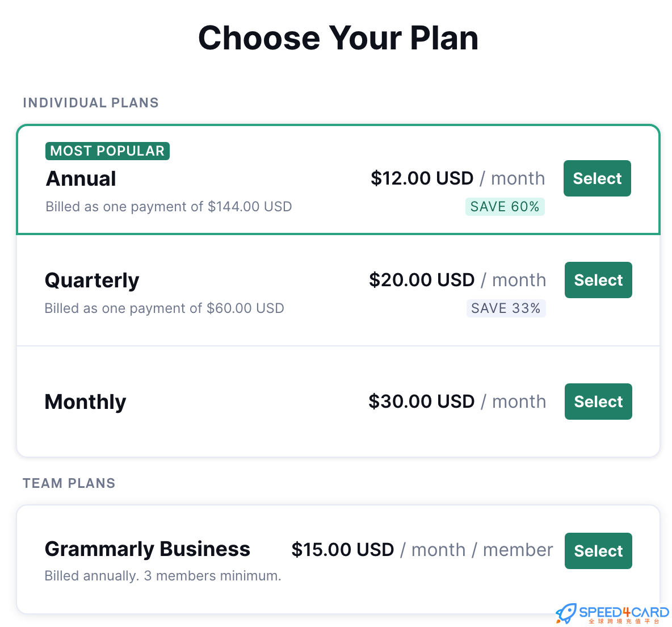Click the $12.00 USD monthly price
This screenshot has height=627, width=672.
tap(422, 178)
